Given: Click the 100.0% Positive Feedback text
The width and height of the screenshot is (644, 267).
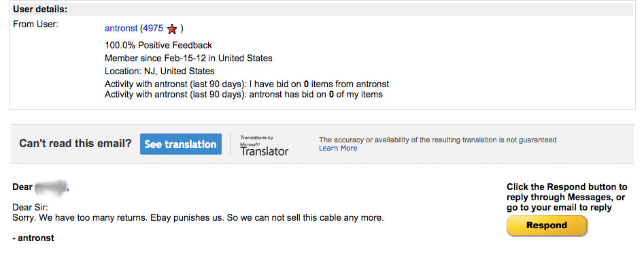Looking at the screenshot, I should [158, 45].
